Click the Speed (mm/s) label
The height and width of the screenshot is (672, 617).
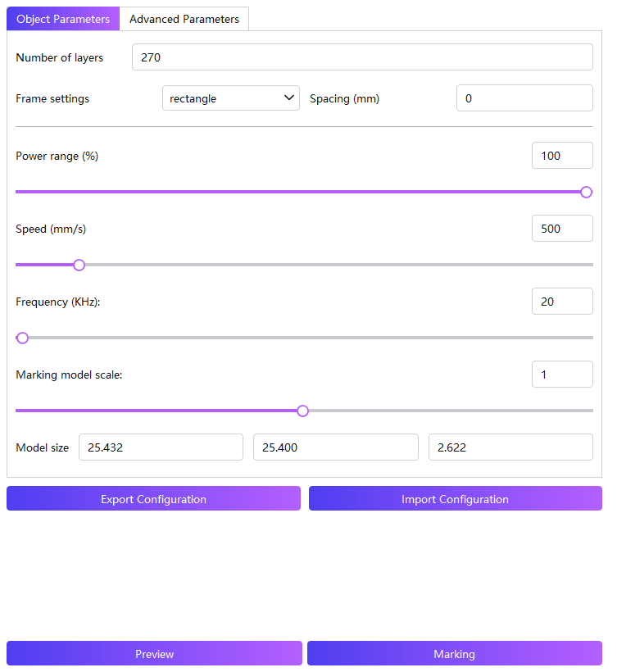tap(51, 229)
